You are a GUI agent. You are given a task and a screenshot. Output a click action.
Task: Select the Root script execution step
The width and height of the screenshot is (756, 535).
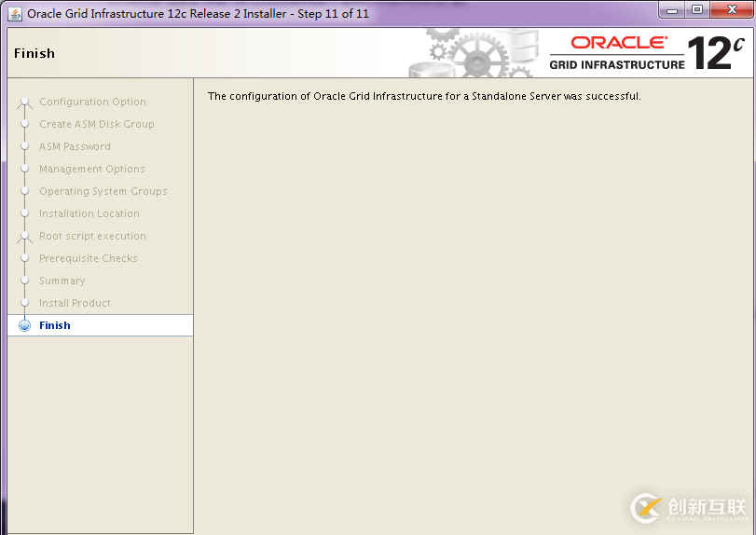pyautogui.click(x=92, y=236)
